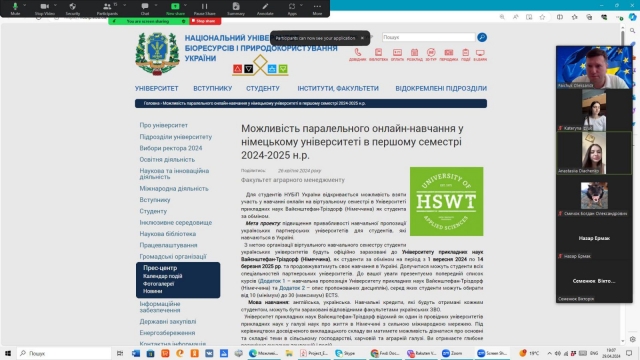Screen dimensions: 640x360
Task: Open 'Наукова бібліотека' sidebar link
Action: coord(168,234)
